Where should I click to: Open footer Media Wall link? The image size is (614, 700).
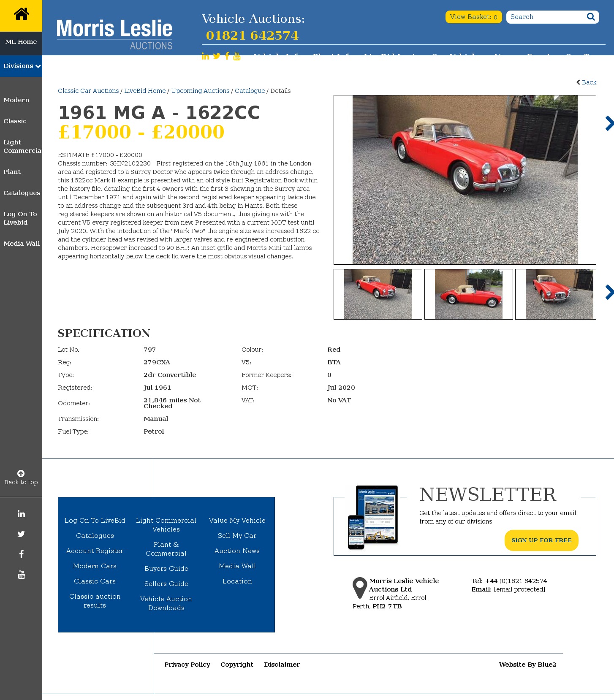[x=237, y=566]
